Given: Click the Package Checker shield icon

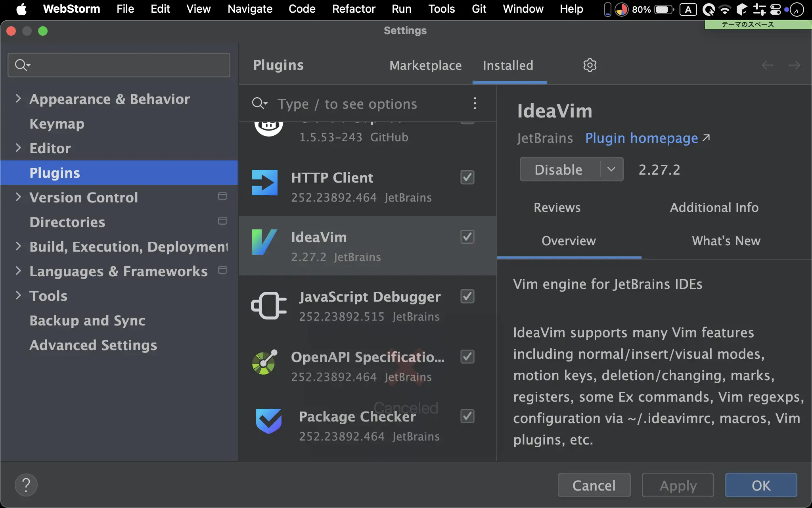Looking at the screenshot, I should 268,421.
